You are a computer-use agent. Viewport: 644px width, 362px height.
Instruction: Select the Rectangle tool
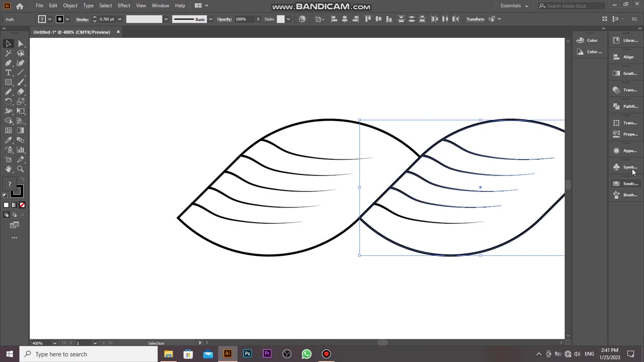(x=9, y=82)
